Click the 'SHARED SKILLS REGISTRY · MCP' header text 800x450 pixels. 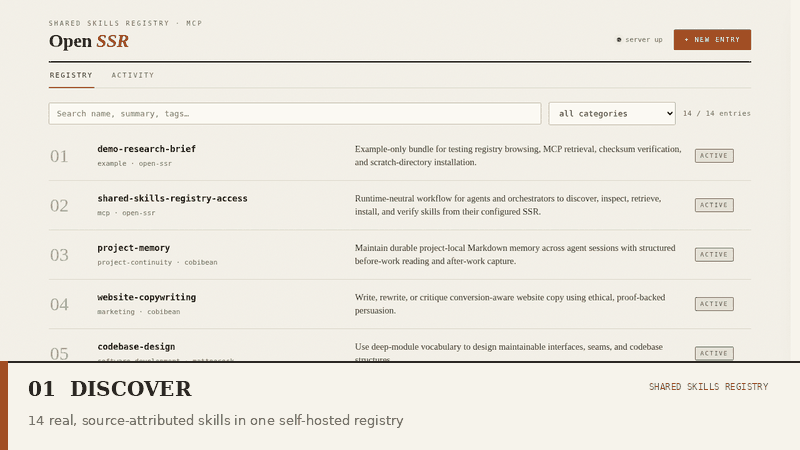click(126, 23)
